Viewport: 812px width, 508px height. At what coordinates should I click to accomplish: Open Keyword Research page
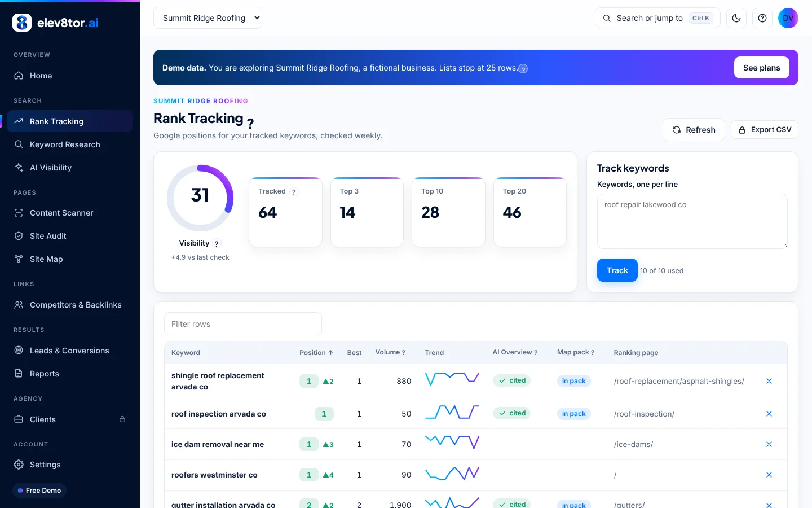coord(70,144)
